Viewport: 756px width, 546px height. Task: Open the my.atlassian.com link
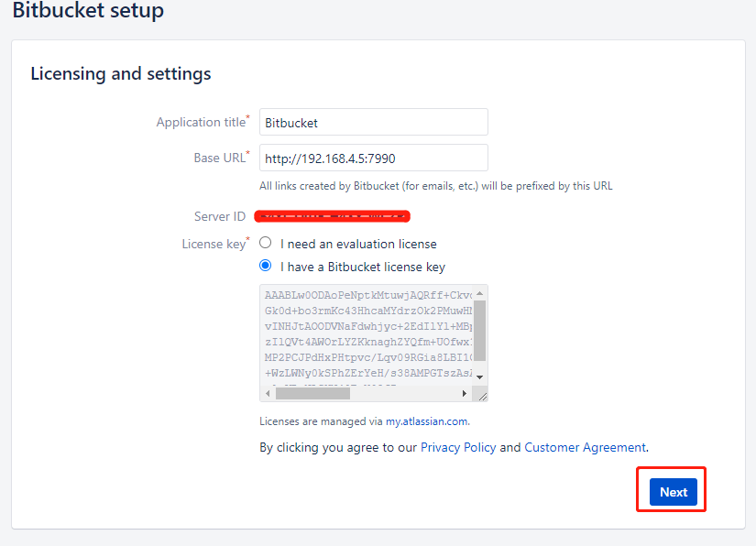(x=426, y=421)
